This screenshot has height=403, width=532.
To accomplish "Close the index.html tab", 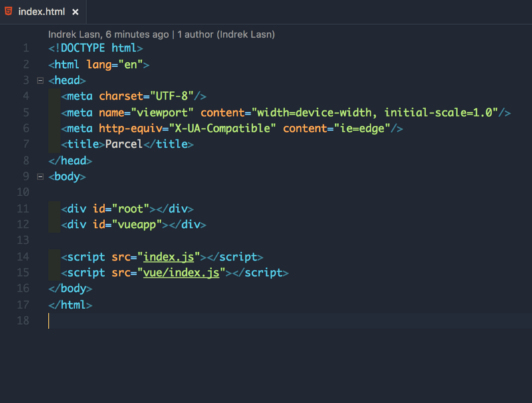I will tap(75, 12).
